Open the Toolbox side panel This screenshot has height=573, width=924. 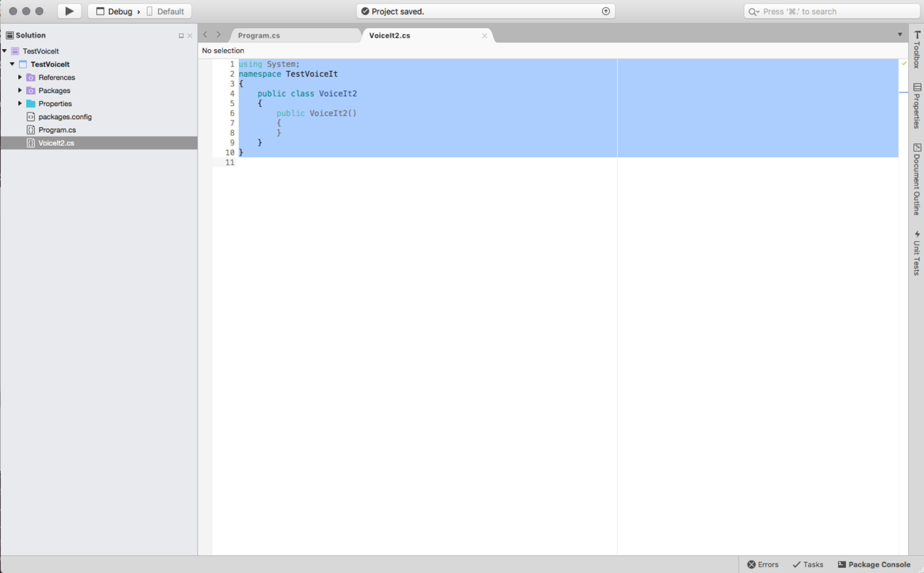(917, 50)
